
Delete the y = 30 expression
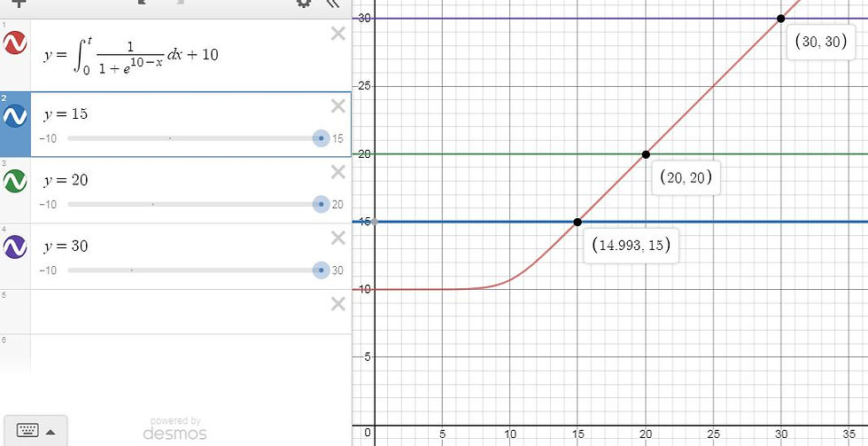337,239
